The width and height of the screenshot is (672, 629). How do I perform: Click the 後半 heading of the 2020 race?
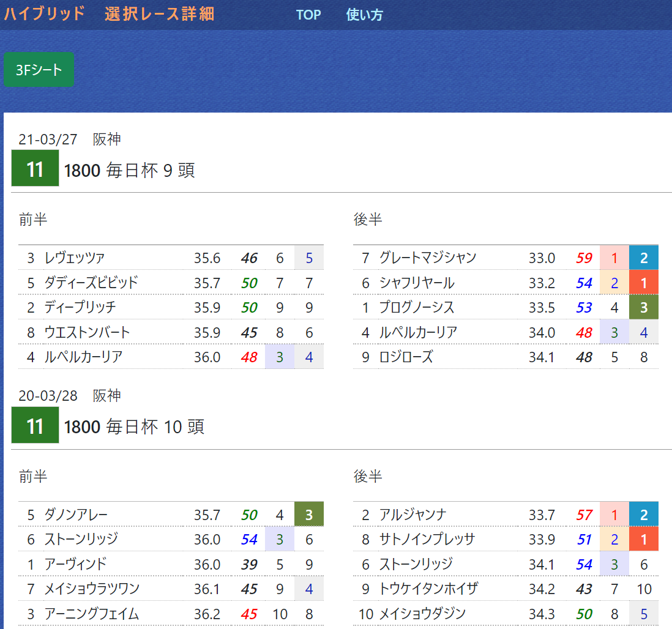pos(368,476)
